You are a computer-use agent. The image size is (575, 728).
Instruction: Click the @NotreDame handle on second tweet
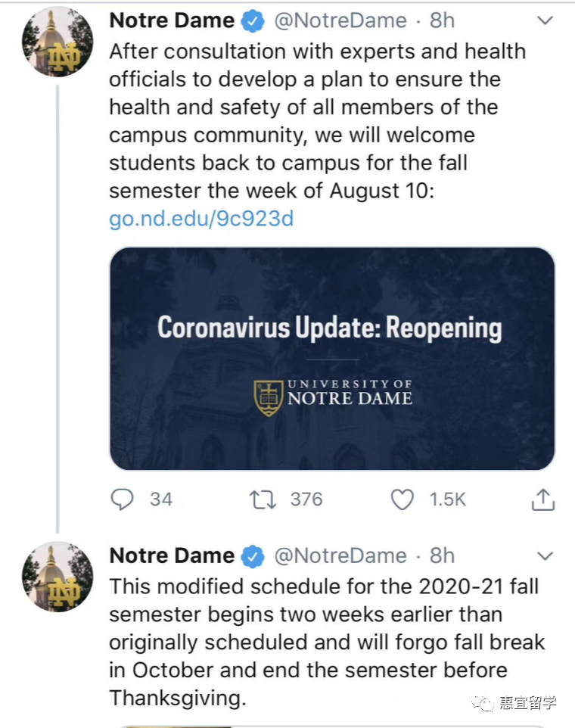(x=340, y=556)
